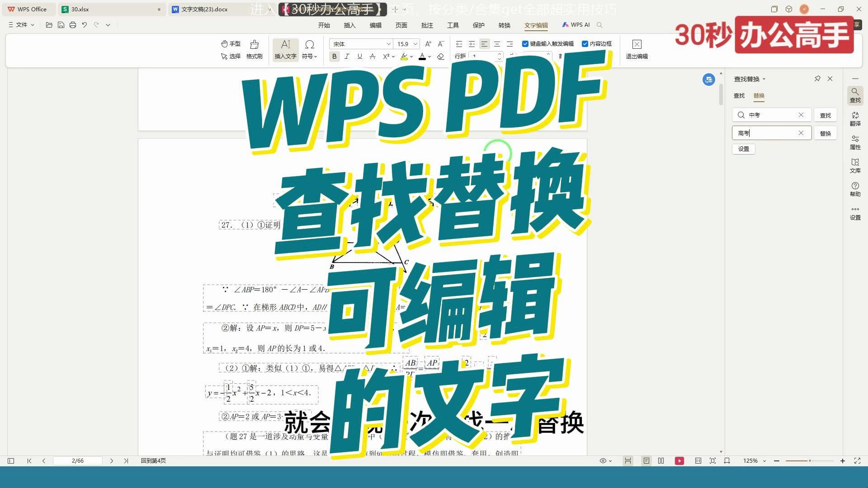868x488 pixels.
Task: Start slideshow with red play icon
Action: coord(679,461)
